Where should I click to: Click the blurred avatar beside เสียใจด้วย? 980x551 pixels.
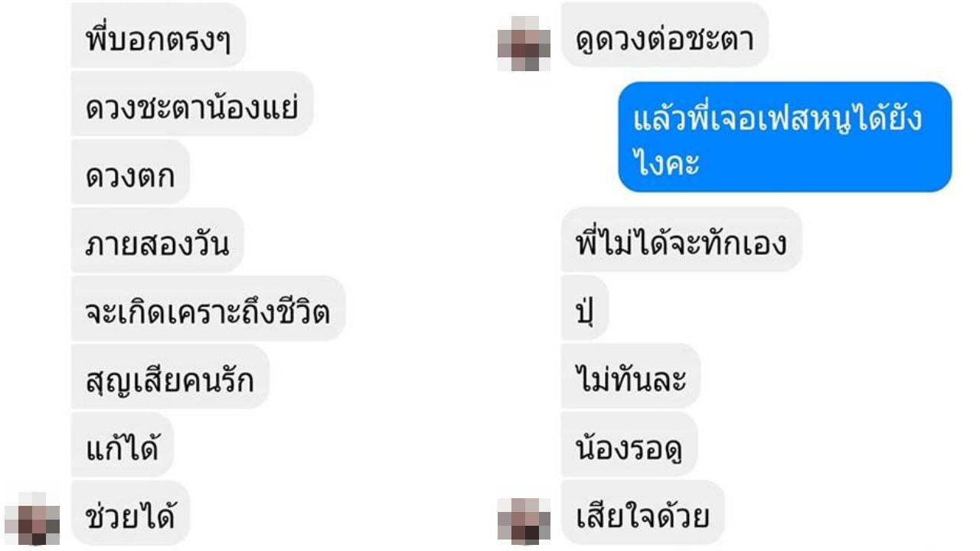point(524,521)
